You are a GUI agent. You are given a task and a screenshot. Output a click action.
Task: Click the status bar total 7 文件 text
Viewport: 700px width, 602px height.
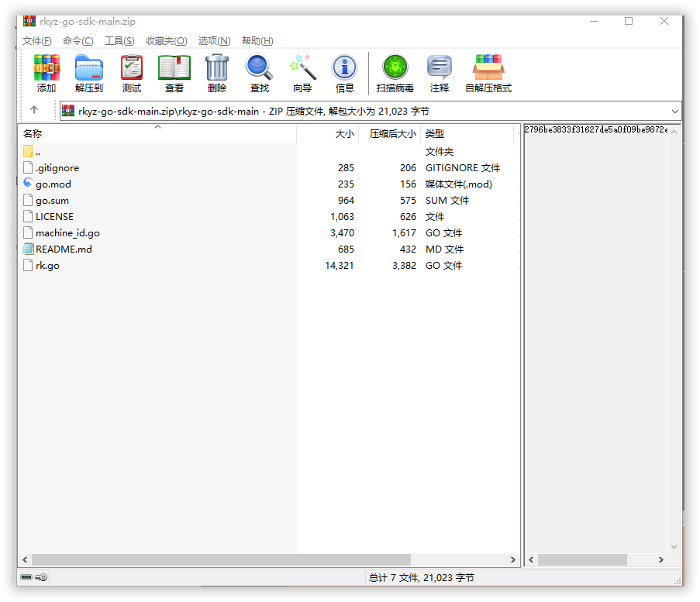click(421, 577)
